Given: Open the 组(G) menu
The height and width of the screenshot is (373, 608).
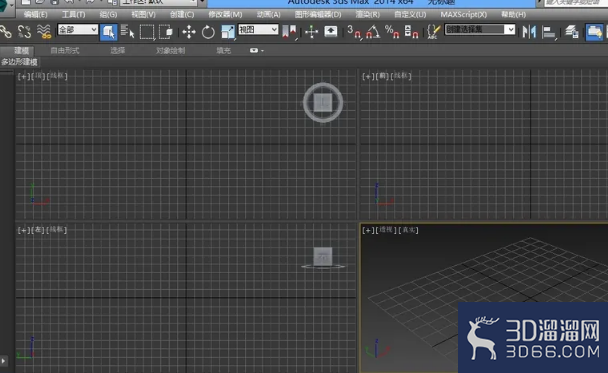Looking at the screenshot, I should click(x=108, y=15).
